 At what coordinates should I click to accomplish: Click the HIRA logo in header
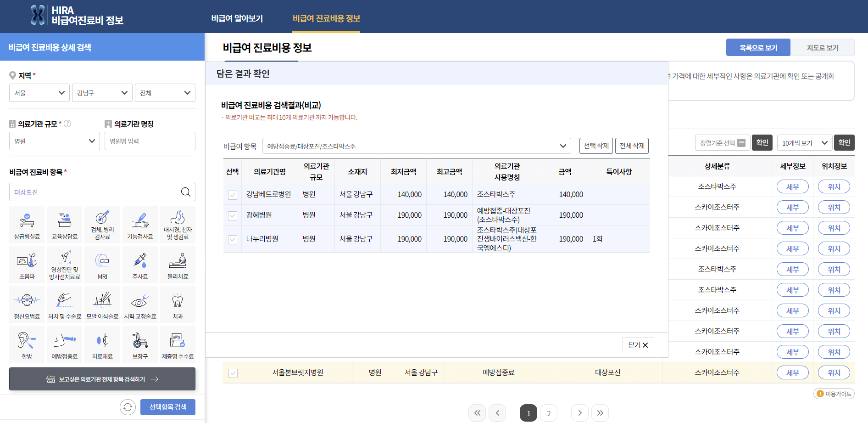77,15
